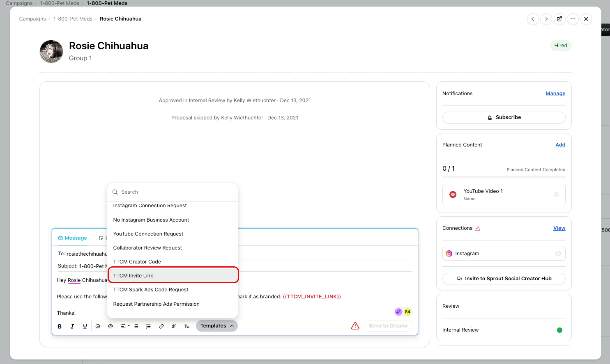Apply bulleted list formatting
Viewport: 610px width, 364px height.
click(x=136, y=326)
